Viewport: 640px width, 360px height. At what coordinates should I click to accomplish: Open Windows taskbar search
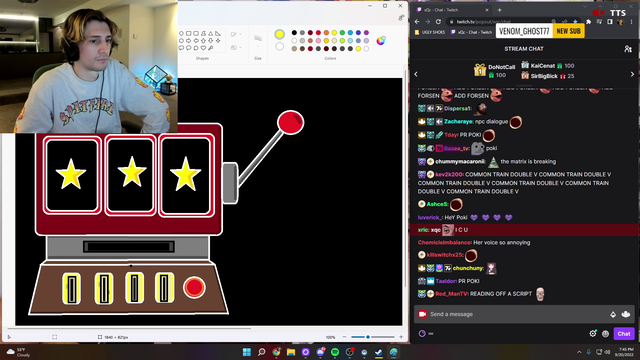pos(262,352)
